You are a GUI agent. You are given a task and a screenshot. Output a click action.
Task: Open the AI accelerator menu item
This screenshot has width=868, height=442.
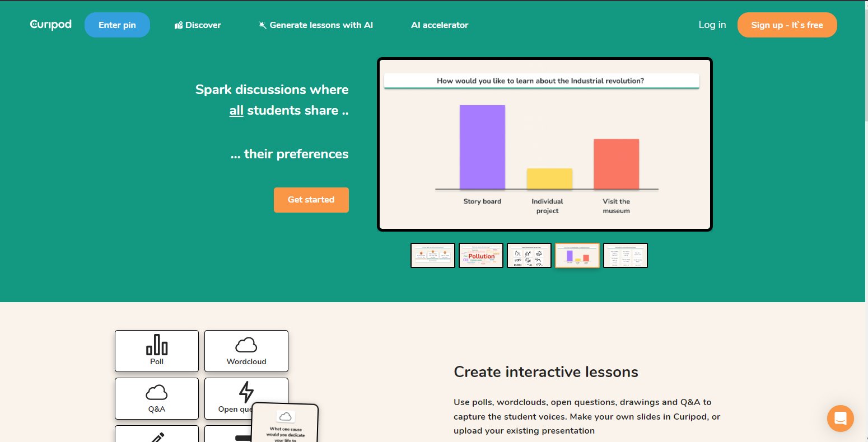click(x=440, y=25)
